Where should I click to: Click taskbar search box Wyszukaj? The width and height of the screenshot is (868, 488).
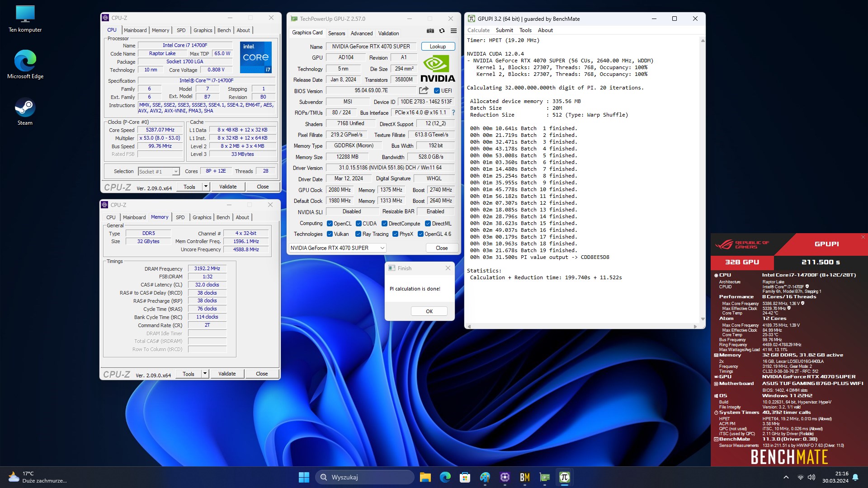364,477
